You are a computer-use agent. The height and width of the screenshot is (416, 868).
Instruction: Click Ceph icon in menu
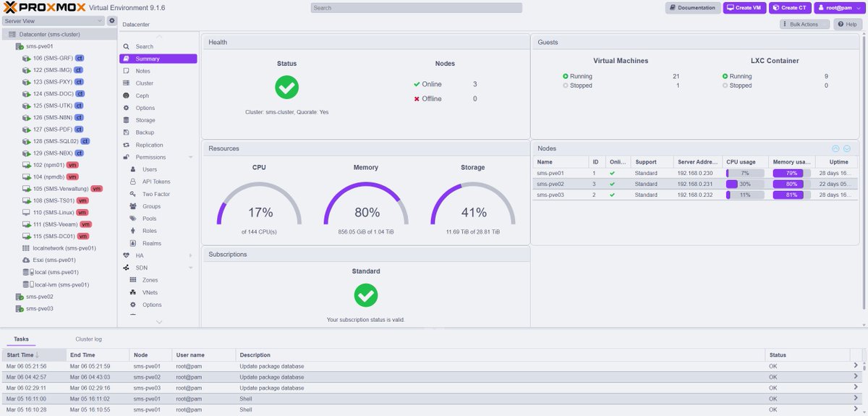tap(127, 95)
